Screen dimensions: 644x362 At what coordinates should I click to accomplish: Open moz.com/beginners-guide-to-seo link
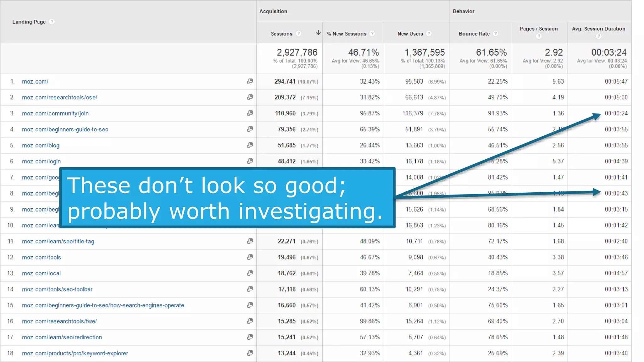(x=65, y=129)
